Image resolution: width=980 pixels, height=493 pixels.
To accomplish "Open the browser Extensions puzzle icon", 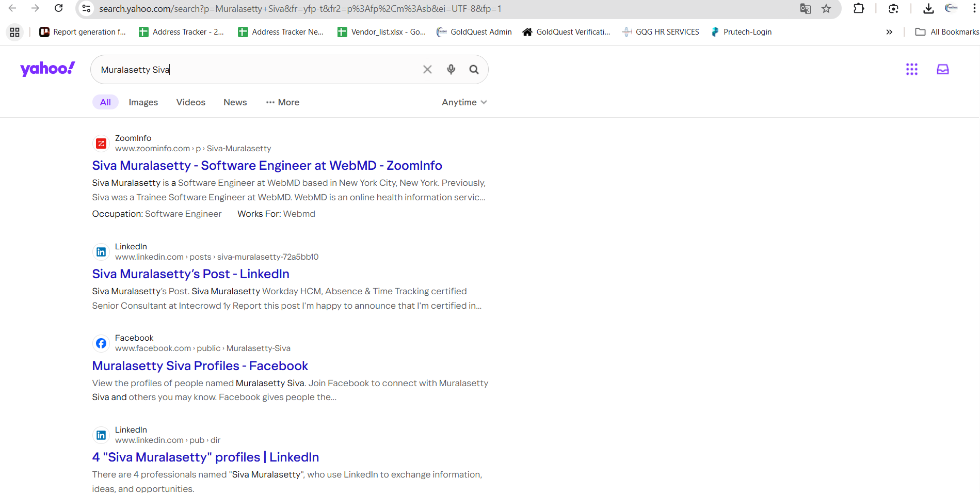I will [859, 9].
